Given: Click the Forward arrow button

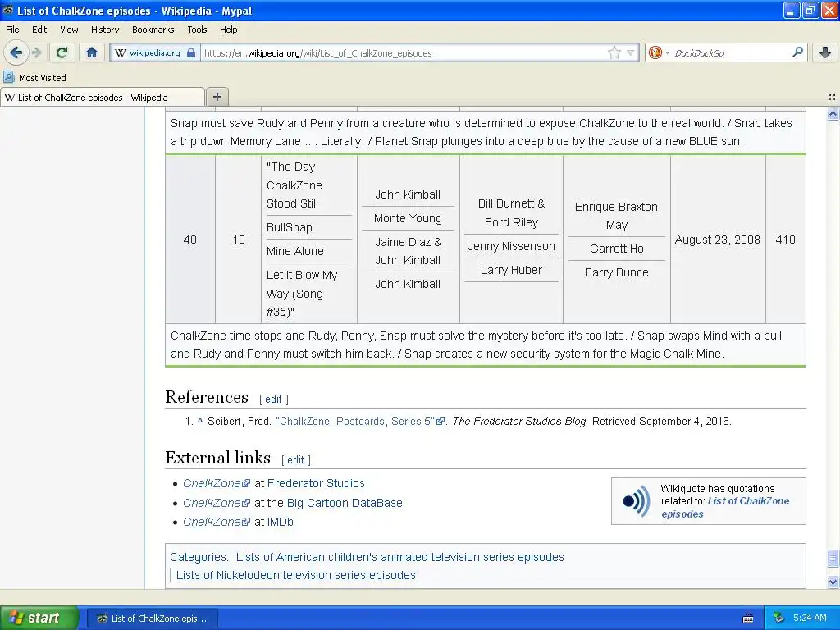Looking at the screenshot, I should click(37, 52).
